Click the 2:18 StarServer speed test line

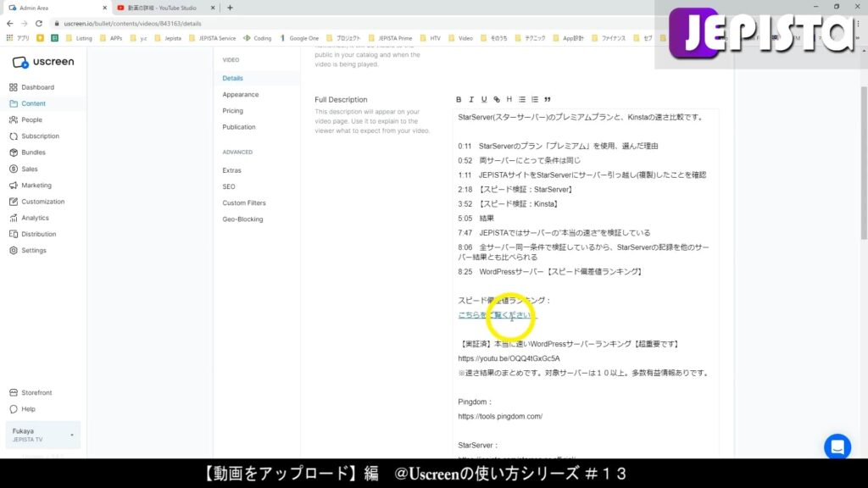tap(515, 190)
